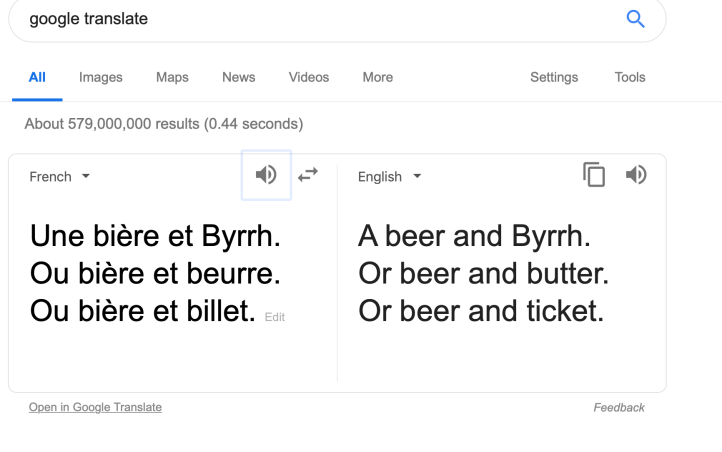Listen to the French source text
Screen dimensions: 722x452
[266, 175]
